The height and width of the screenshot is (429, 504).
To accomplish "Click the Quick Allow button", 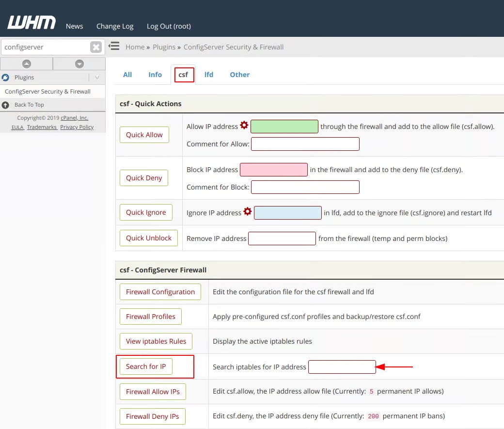I will [x=144, y=135].
